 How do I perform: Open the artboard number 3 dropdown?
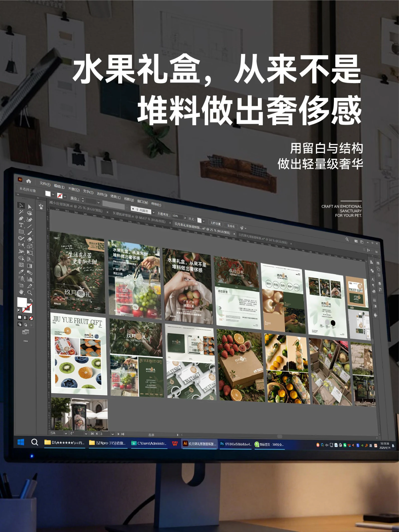113,434
